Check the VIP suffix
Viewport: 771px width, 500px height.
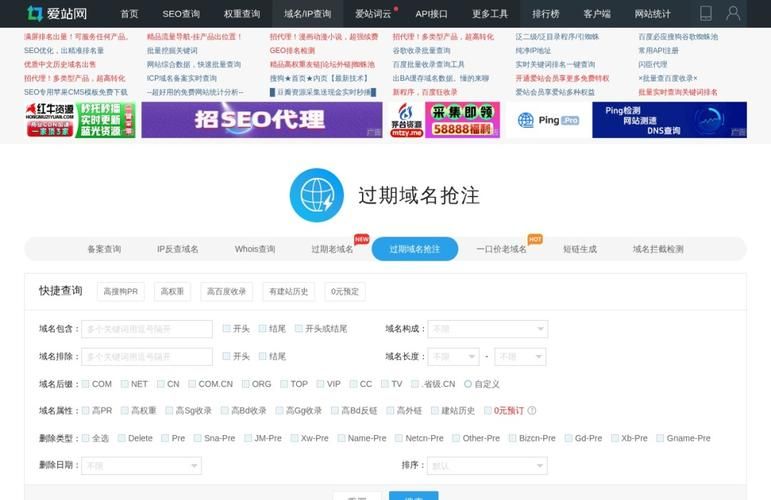click(x=320, y=384)
